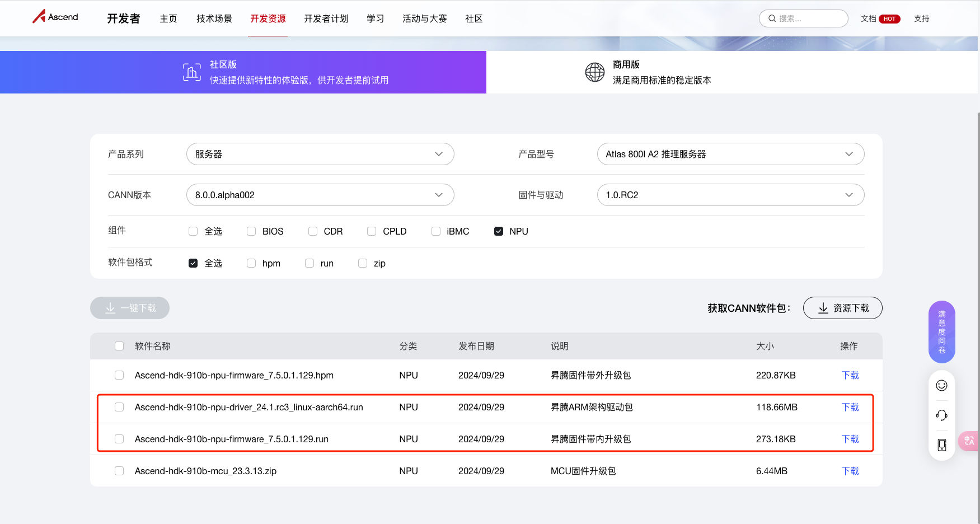980x524 pixels.
Task: Click the 资源下载 button
Action: [x=842, y=308]
